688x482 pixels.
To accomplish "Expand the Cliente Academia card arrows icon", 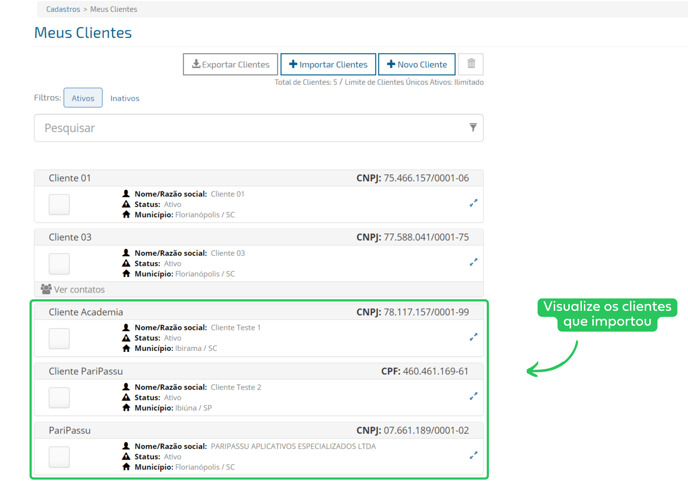I will [473, 337].
